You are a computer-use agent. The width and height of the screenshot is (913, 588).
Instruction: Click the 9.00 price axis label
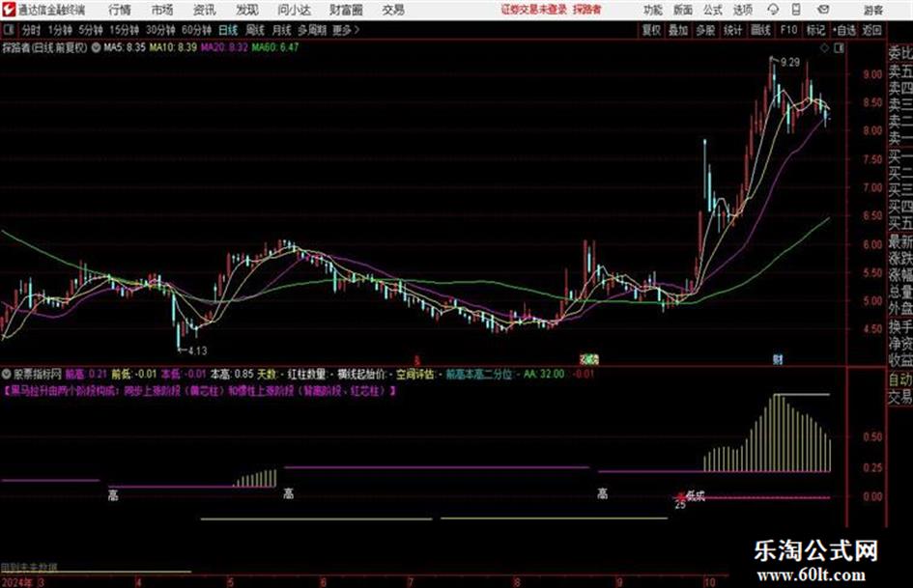coord(872,74)
